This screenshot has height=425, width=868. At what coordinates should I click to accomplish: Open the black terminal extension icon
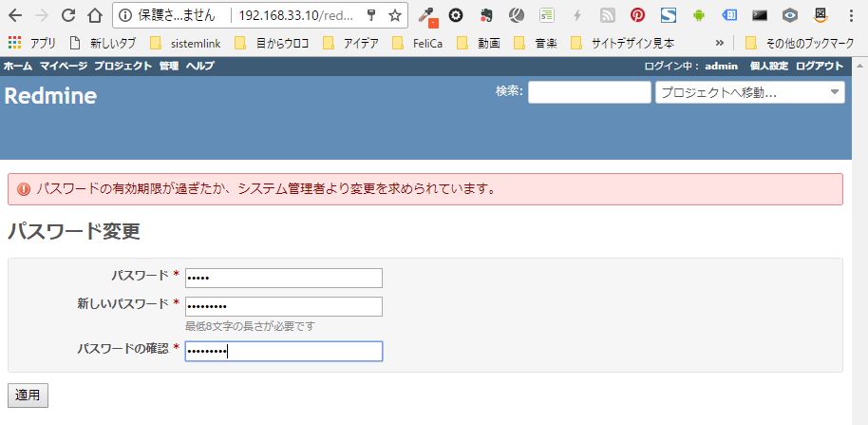point(760,15)
